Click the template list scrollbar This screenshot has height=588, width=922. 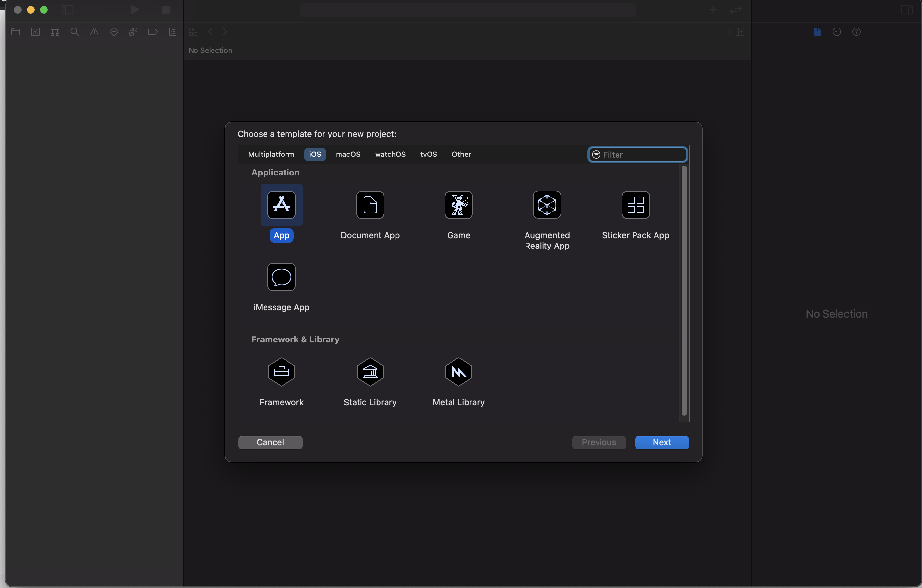[x=684, y=291]
